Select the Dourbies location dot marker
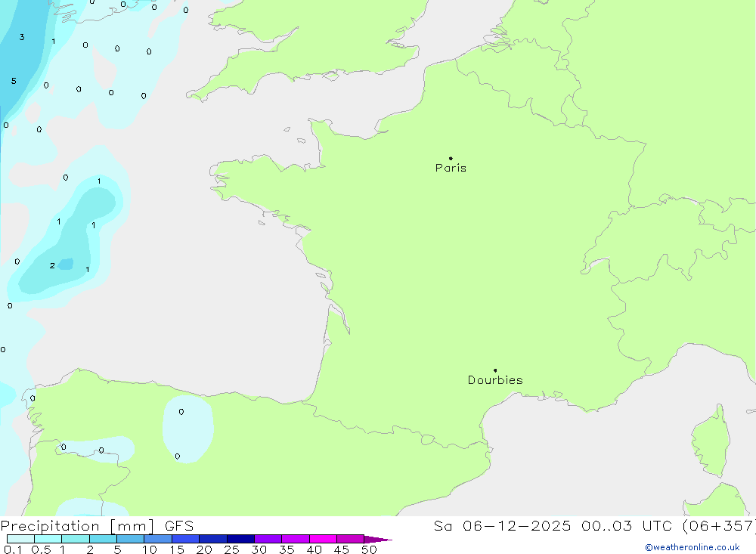Image resolution: width=756 pixels, height=554 pixels. point(495,370)
